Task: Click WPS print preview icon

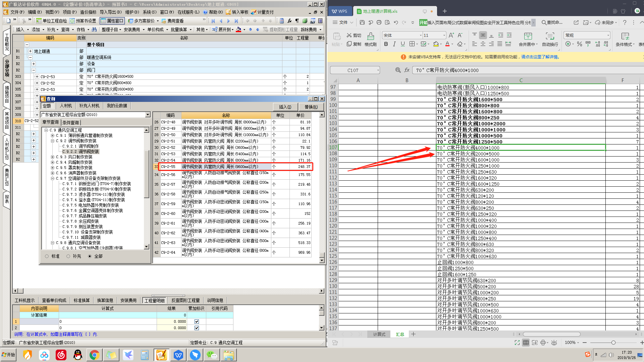Action: [387, 22]
